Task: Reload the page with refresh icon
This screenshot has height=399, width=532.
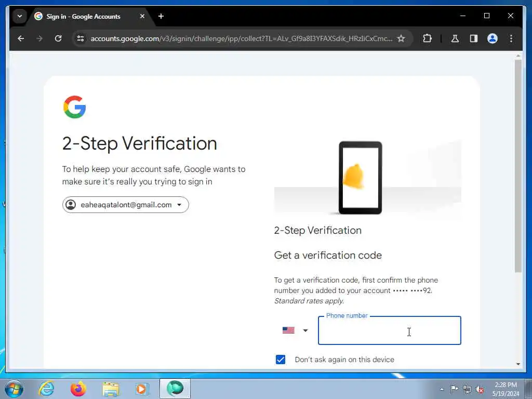Action: tap(58, 38)
